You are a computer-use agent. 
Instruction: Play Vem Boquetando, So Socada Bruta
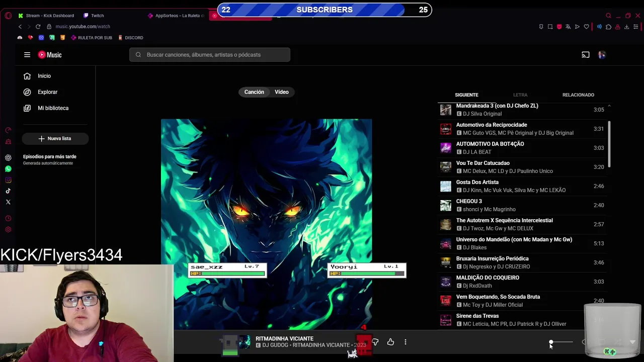click(x=523, y=301)
